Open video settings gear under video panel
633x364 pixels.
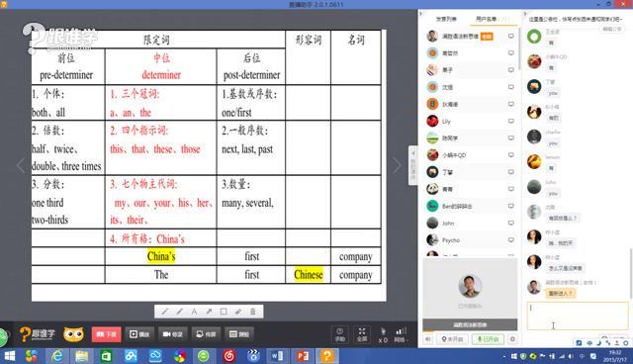point(512,339)
